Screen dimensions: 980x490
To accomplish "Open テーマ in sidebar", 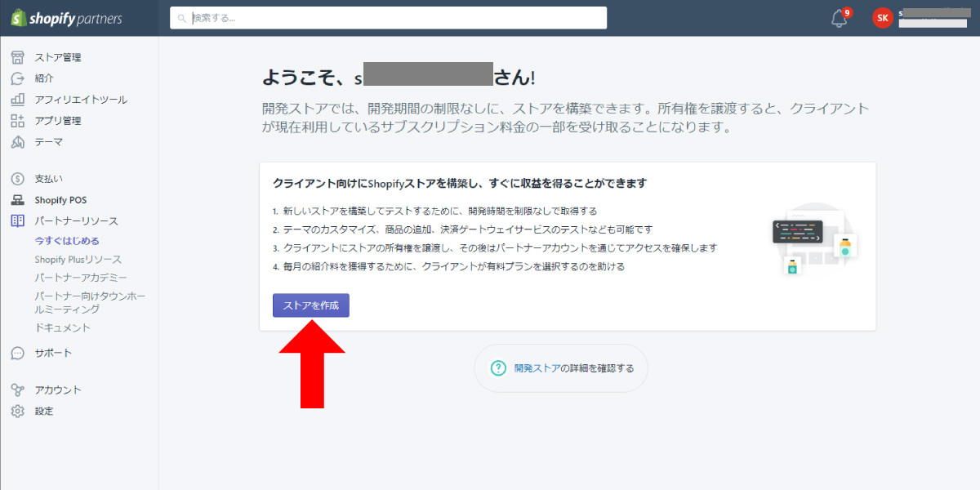I will point(49,142).
